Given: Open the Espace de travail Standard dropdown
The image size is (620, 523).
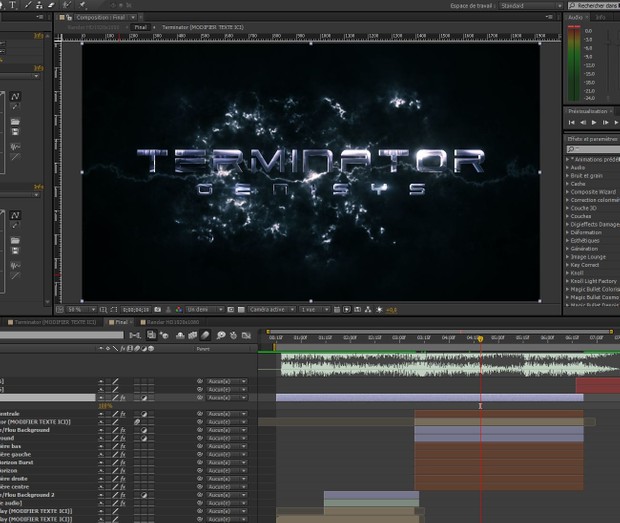Looking at the screenshot, I should (531, 6).
